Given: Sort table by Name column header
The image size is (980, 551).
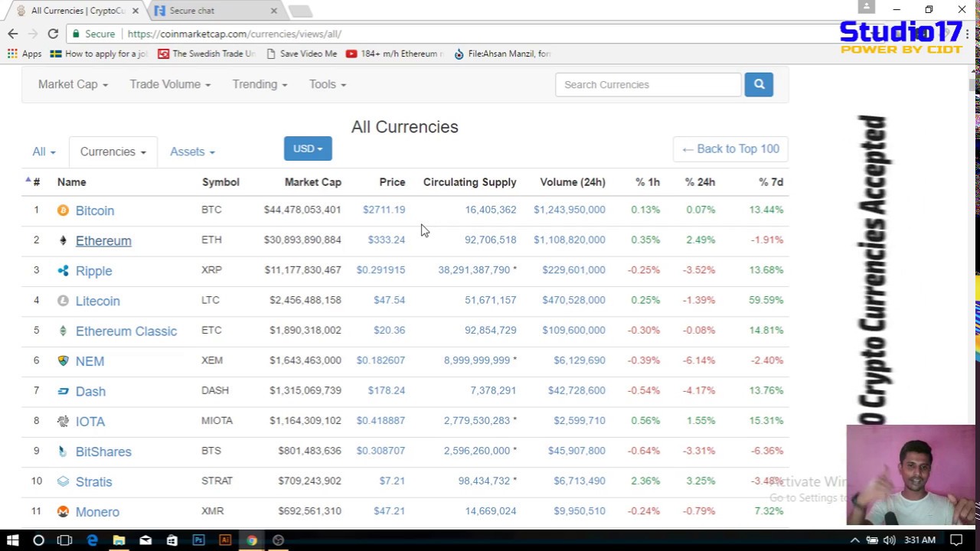Looking at the screenshot, I should pos(71,182).
